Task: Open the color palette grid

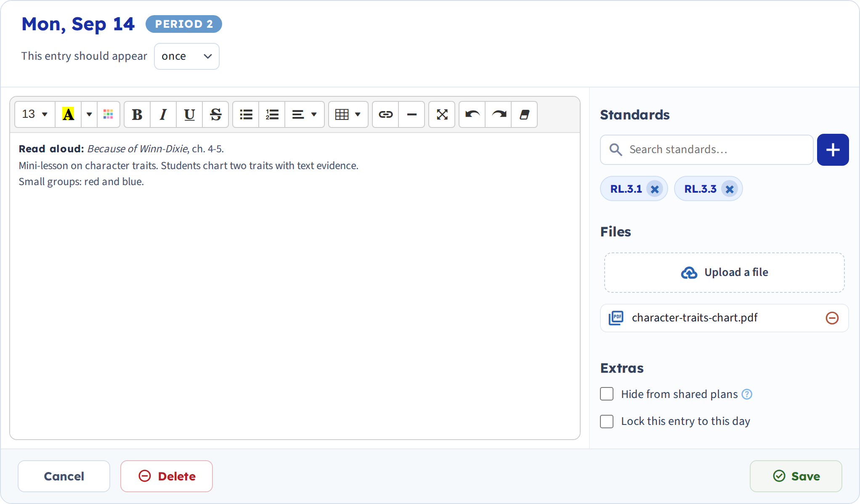Action: [x=108, y=114]
